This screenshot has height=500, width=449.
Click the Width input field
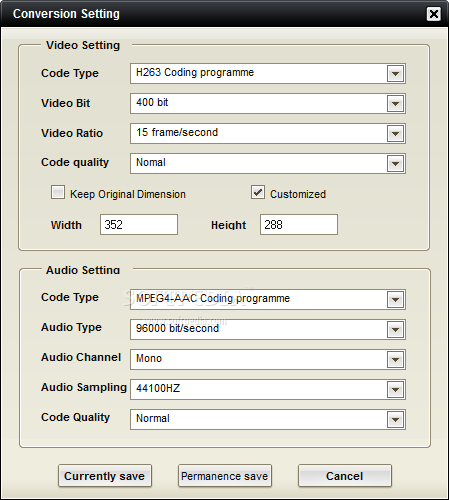coord(139,225)
